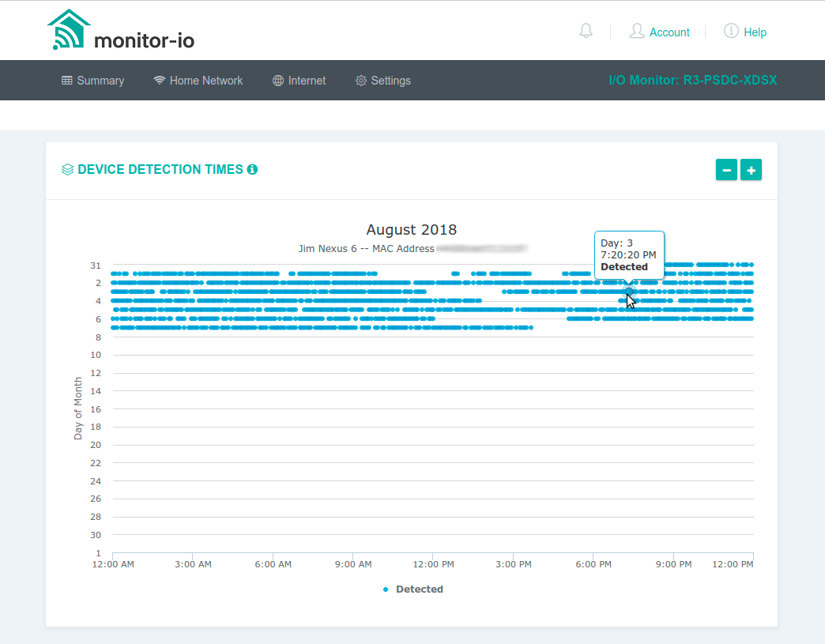Screen dimensions: 825x644
Task: Click the info icon next to Device Detection Times
Action: [252, 169]
